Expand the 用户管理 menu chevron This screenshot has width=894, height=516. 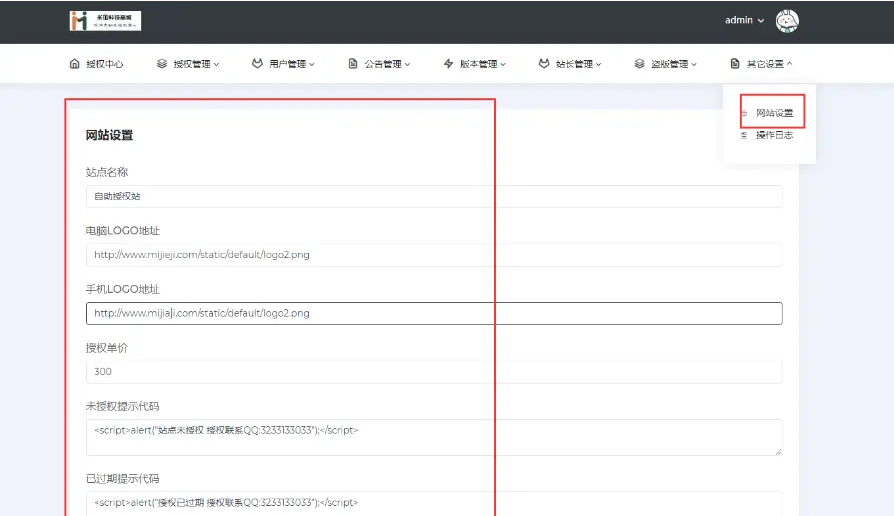(x=311, y=64)
